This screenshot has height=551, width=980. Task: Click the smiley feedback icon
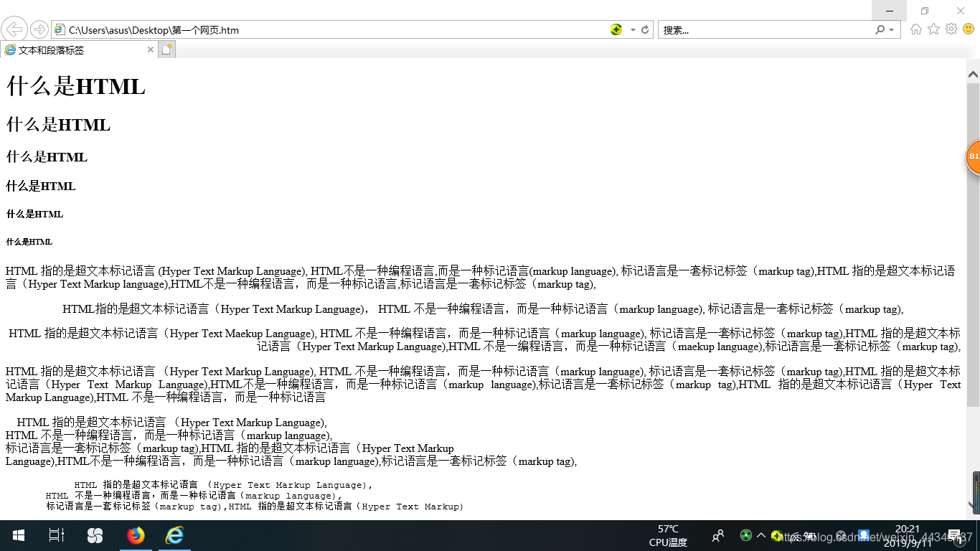(969, 29)
